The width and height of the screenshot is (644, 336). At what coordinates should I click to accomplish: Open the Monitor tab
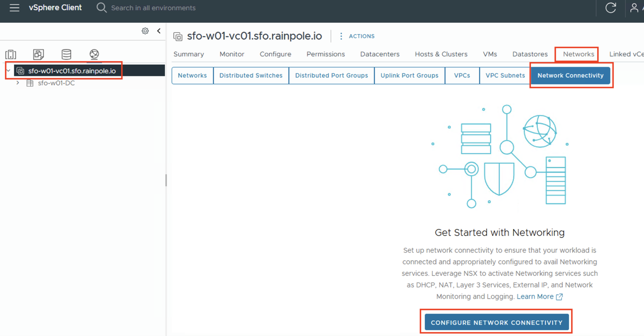click(232, 54)
